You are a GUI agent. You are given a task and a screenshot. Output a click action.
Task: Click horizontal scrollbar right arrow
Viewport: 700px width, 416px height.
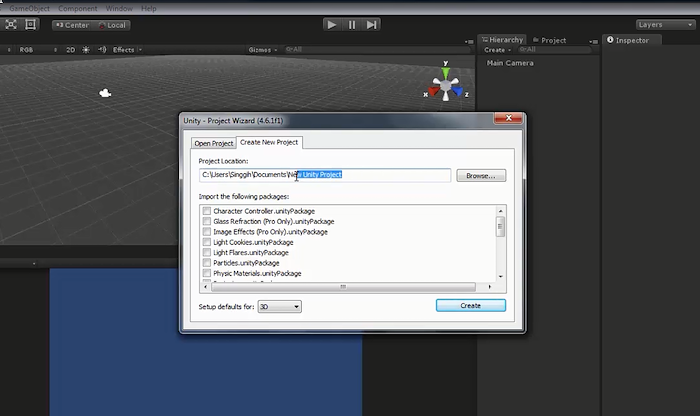tap(490, 287)
